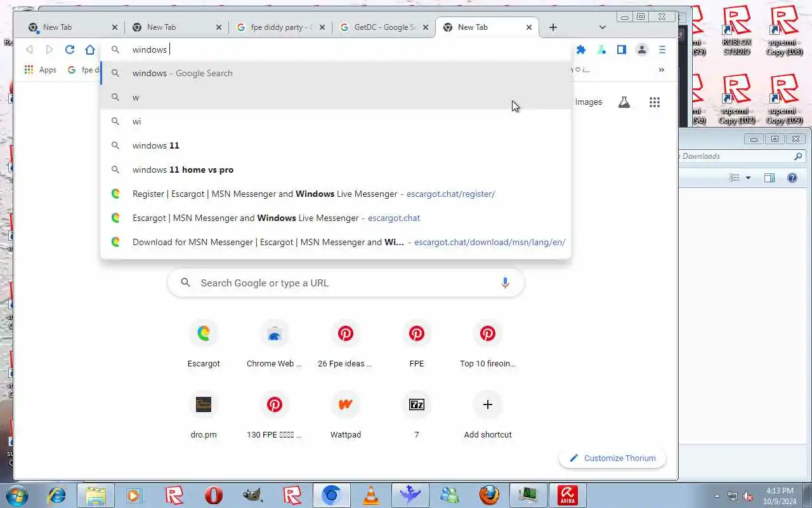Choose 'windows 11 home vs pro' suggestion
Image resolution: width=812 pixels, height=508 pixels.
(x=336, y=170)
